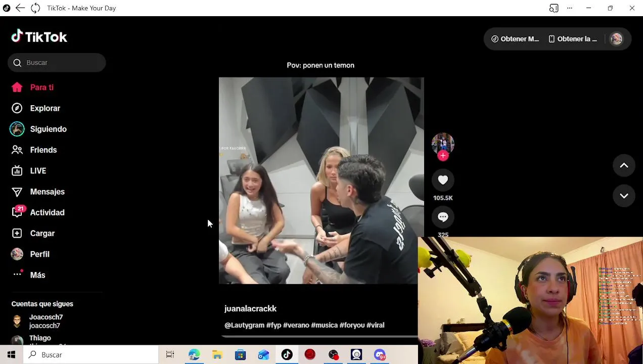Open the #viral hashtag
This screenshot has width=643, height=364.
tap(376, 325)
